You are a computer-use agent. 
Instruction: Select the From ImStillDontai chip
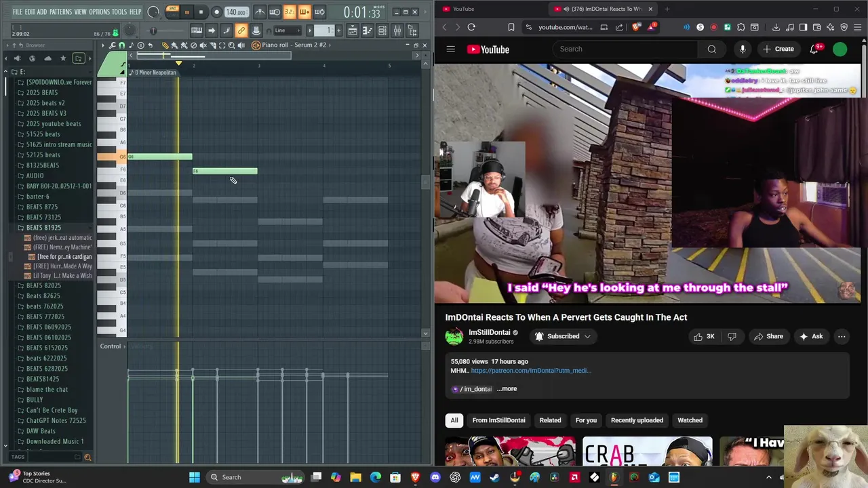tap(499, 420)
